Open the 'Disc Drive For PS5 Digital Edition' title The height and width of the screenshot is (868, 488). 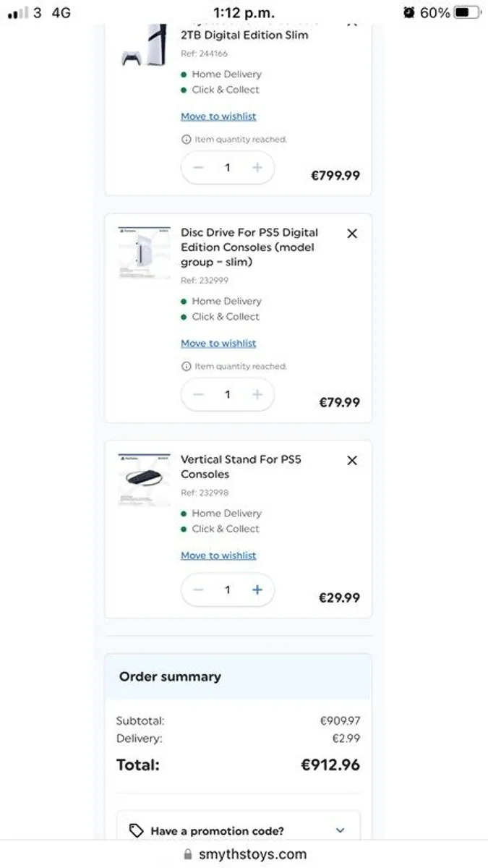pos(249,247)
